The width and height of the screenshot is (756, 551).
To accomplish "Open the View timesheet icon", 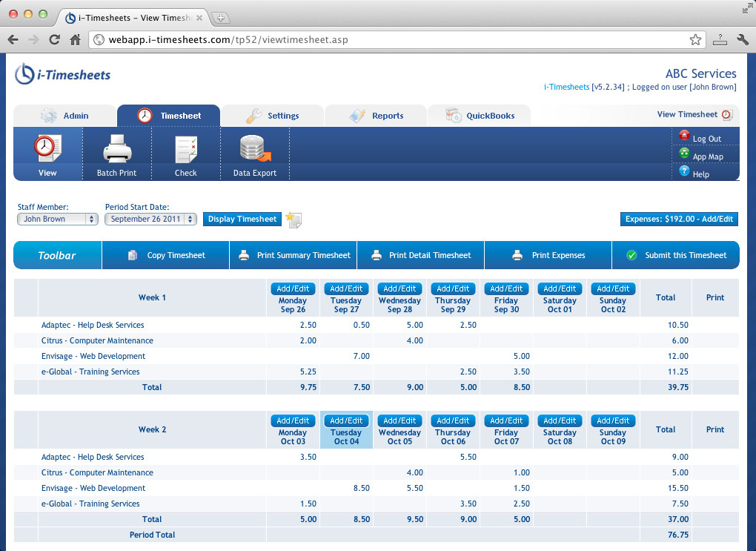I will [47, 148].
